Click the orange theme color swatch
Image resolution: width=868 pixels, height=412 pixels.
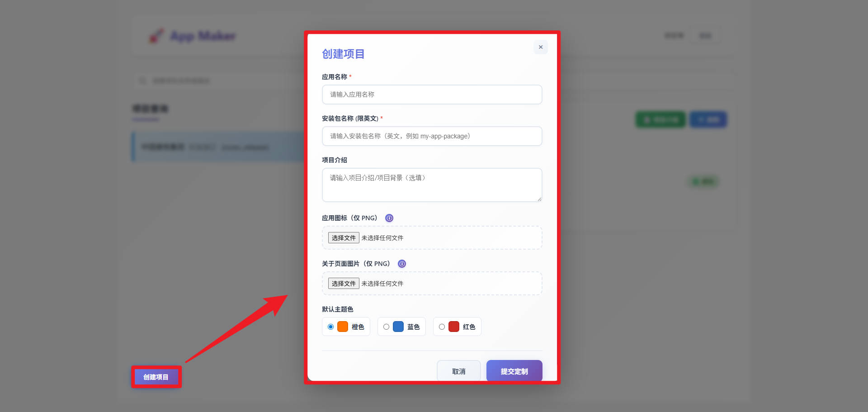point(343,327)
